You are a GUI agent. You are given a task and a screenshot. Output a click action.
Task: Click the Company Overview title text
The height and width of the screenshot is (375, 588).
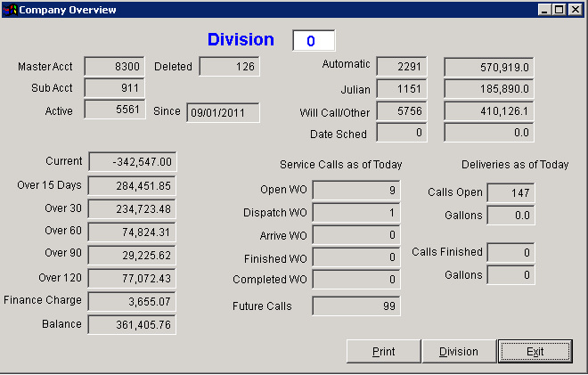pyautogui.click(x=68, y=10)
